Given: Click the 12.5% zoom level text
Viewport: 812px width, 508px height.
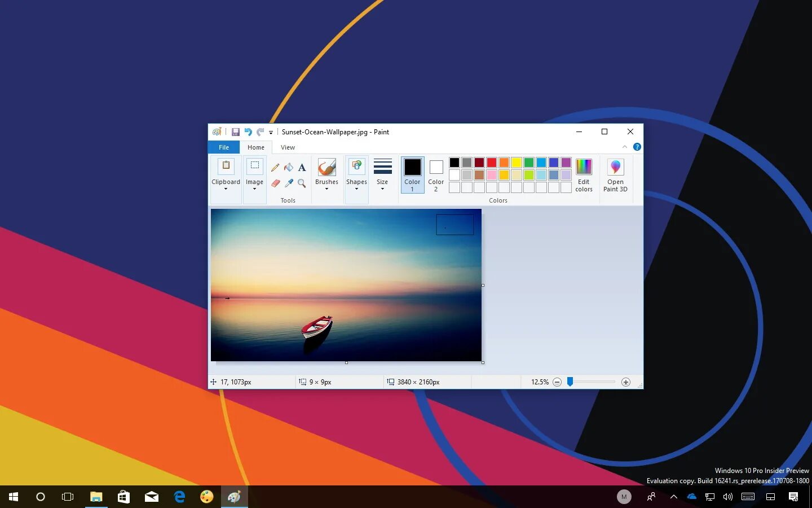Looking at the screenshot, I should 540,382.
